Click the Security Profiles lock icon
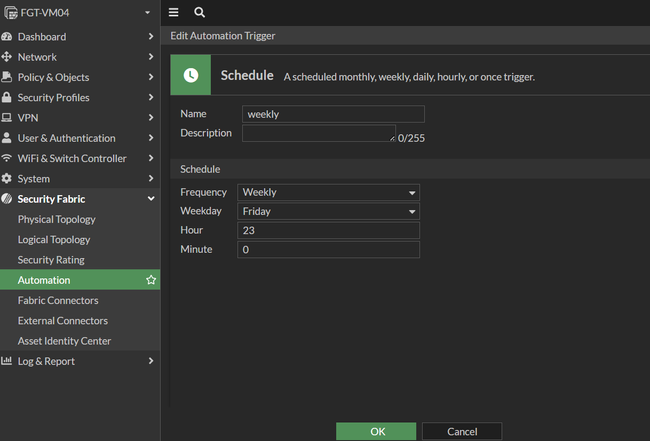 (x=7, y=98)
